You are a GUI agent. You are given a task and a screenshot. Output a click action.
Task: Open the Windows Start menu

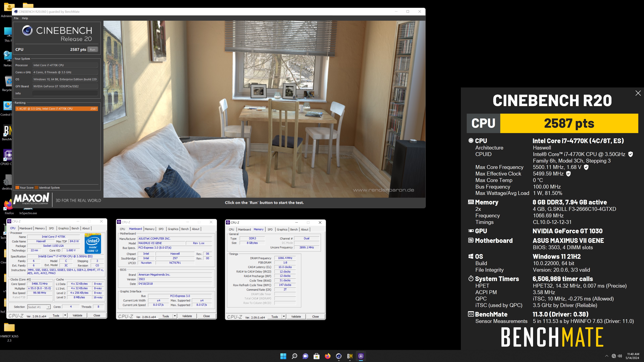tap(283, 356)
